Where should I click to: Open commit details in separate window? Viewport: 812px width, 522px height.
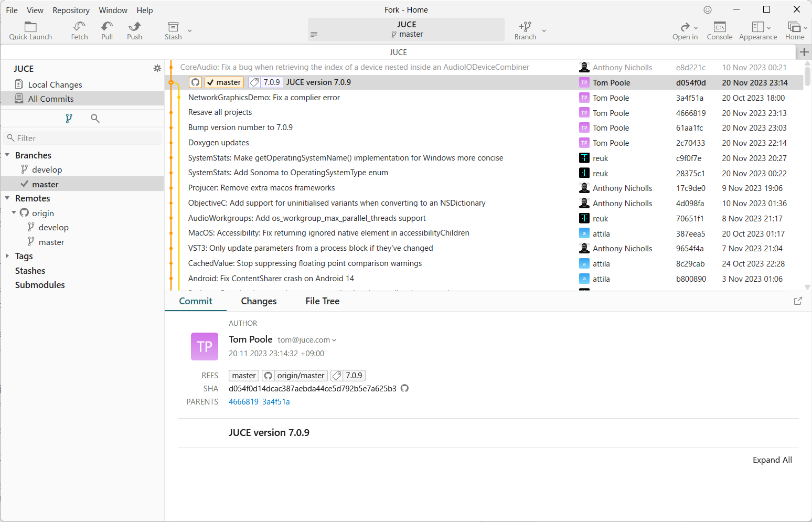point(798,301)
